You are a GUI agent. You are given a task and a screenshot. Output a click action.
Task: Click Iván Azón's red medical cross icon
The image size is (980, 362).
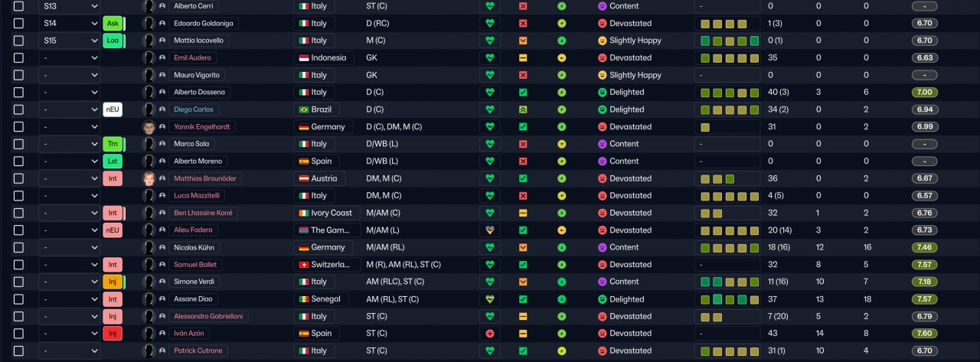tap(490, 334)
